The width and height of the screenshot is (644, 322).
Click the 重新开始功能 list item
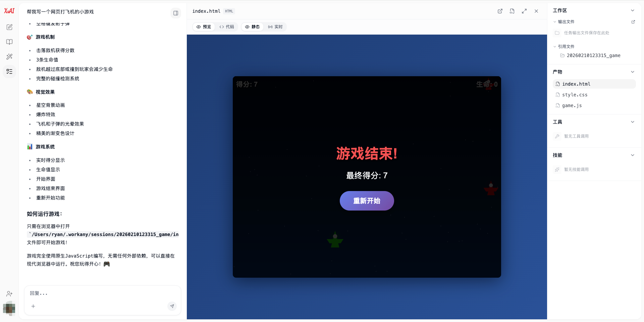pos(51,198)
